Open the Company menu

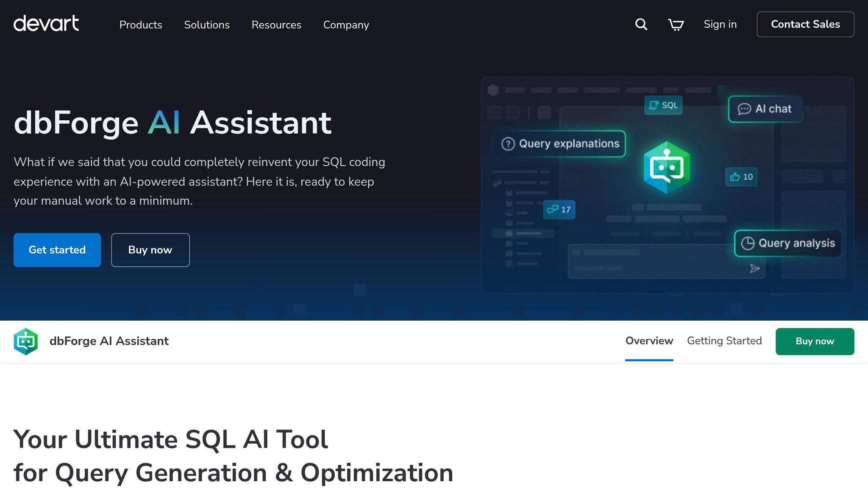coord(346,25)
